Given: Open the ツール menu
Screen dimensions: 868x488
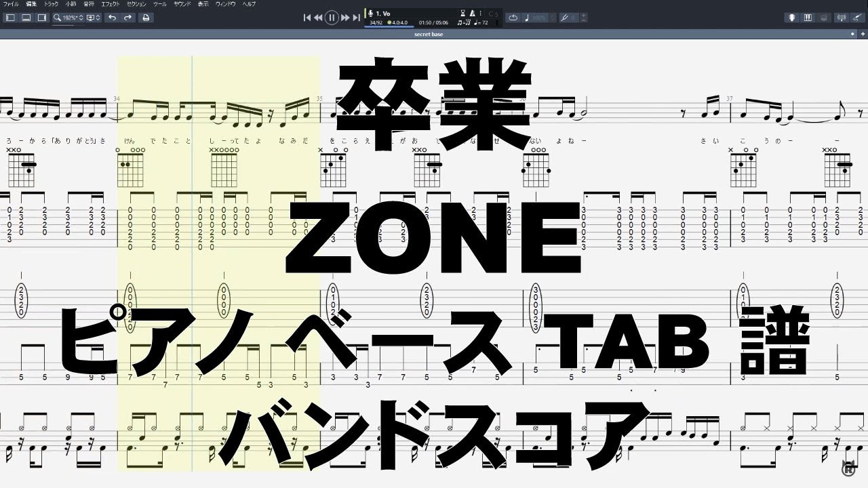Looking at the screenshot, I should [x=160, y=4].
